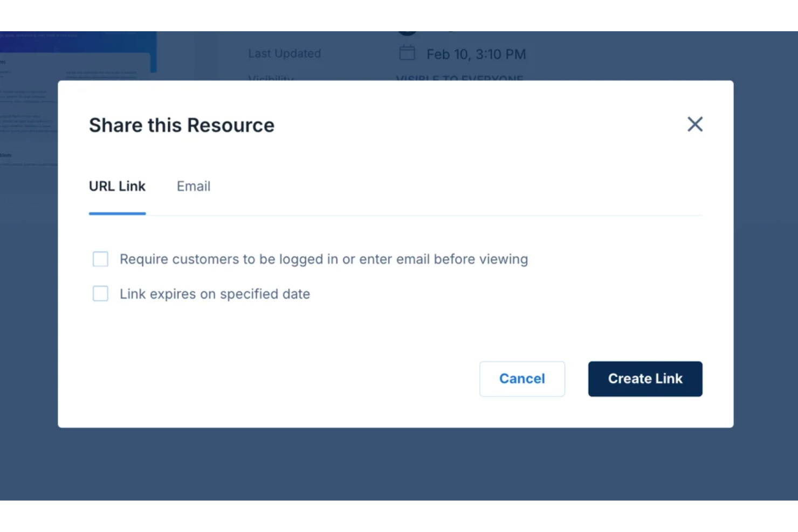Check the link expiration date option
The height and width of the screenshot is (532, 798).
tap(100, 293)
